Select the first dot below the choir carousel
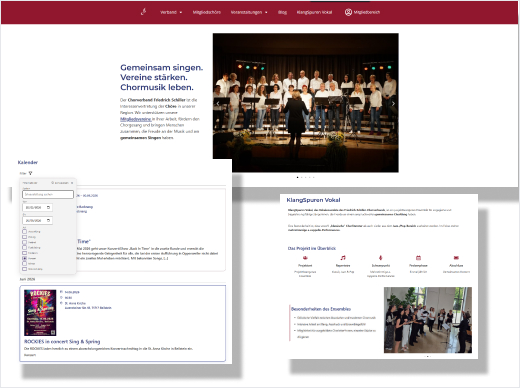This screenshot has height=388, width=520. 297,177
